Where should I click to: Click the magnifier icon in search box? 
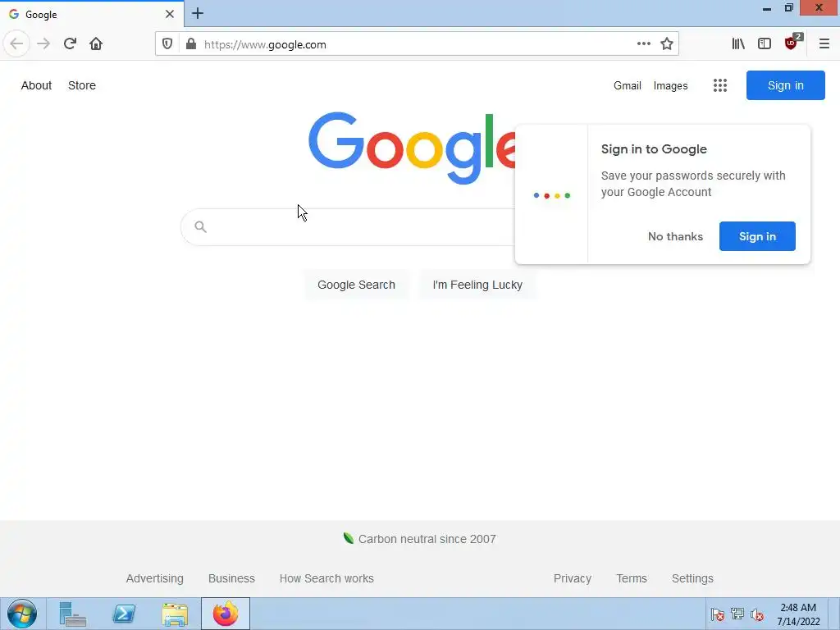[200, 226]
